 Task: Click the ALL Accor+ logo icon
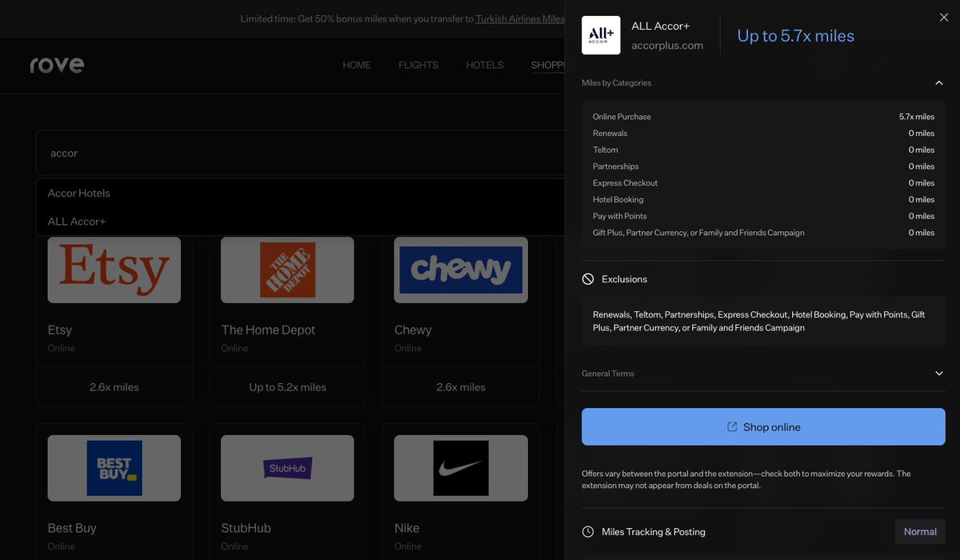coord(601,35)
